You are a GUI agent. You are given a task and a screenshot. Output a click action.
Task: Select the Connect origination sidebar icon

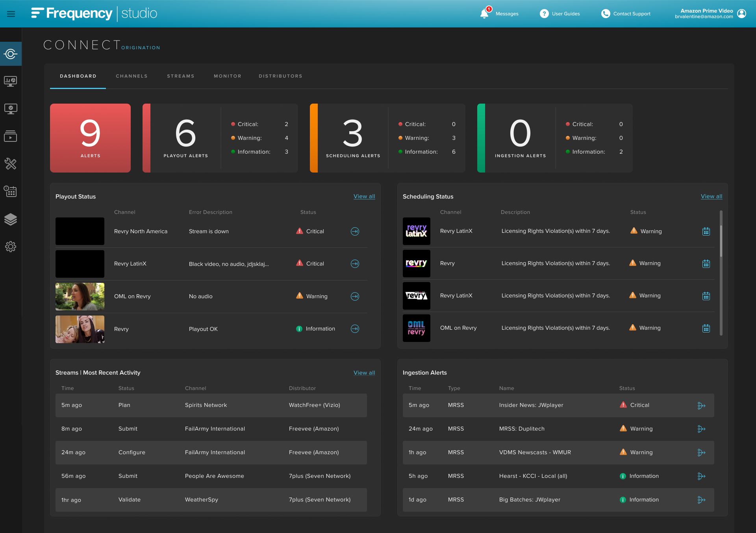pyautogui.click(x=11, y=54)
